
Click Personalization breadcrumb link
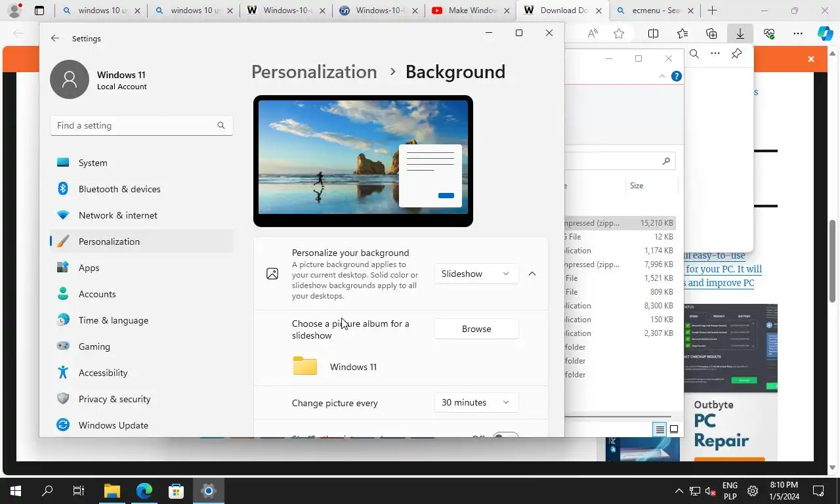(314, 72)
